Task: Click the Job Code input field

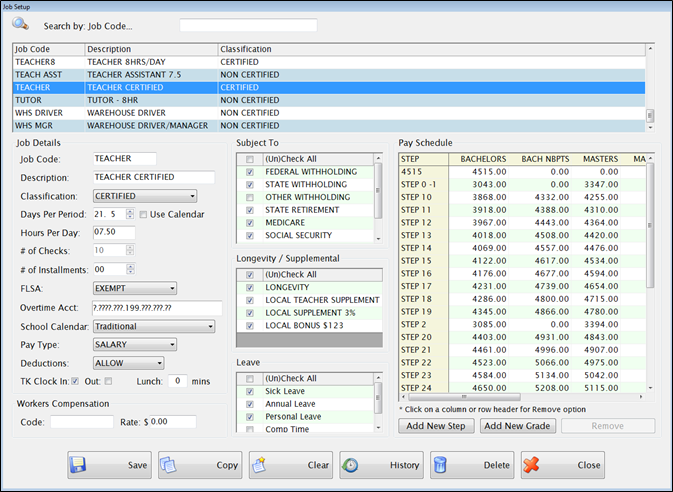Action: click(125, 159)
